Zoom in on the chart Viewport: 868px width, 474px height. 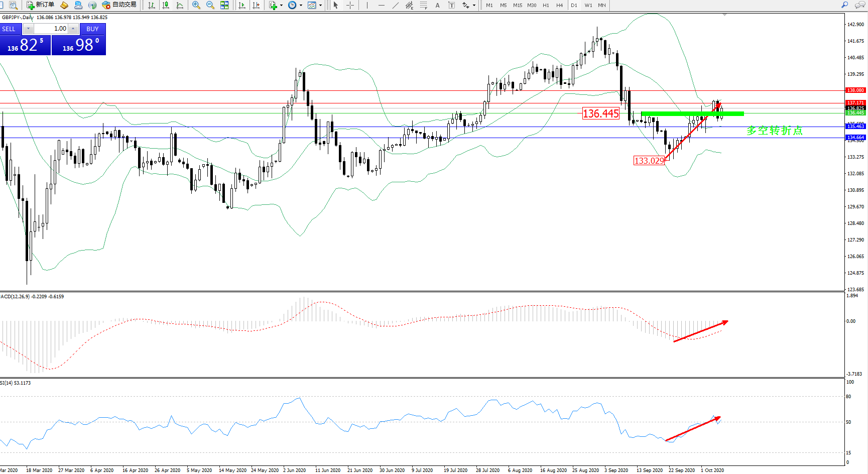coord(196,5)
